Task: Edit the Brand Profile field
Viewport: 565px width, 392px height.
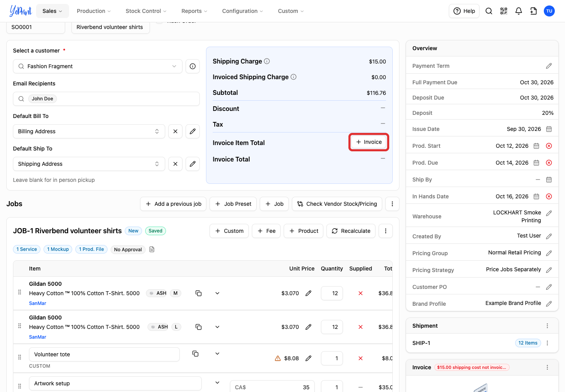Action: click(x=549, y=303)
